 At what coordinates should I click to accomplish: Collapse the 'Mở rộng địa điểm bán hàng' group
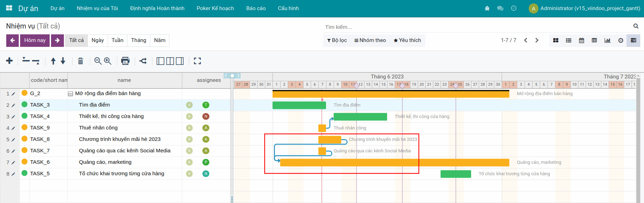(x=70, y=94)
